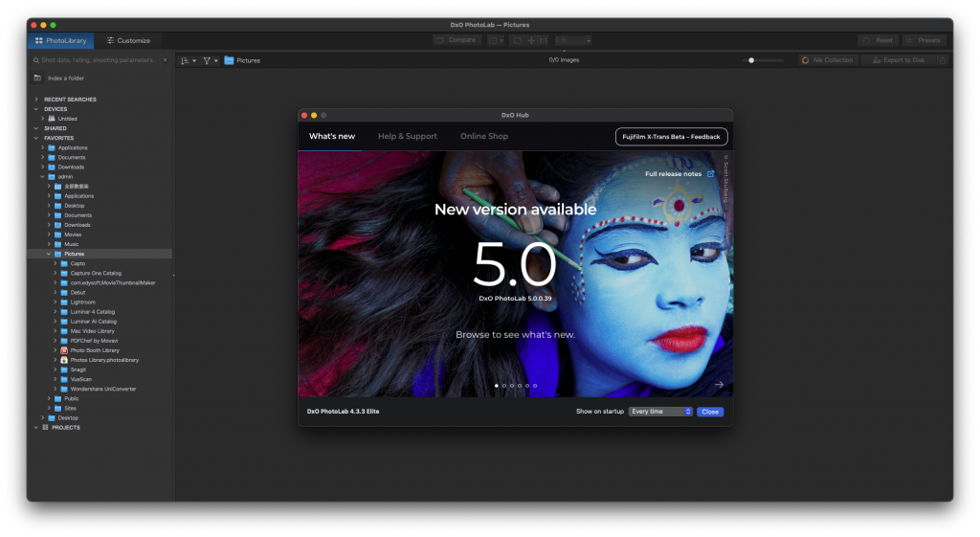Collapse the admin folder chevron
Screen dimensions: 980x537
42,177
